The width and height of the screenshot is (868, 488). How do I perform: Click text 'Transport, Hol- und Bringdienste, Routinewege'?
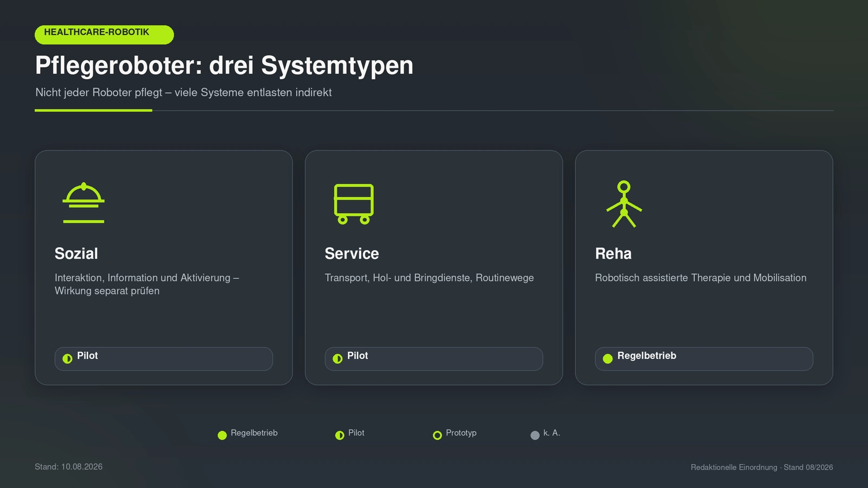pyautogui.click(x=429, y=278)
